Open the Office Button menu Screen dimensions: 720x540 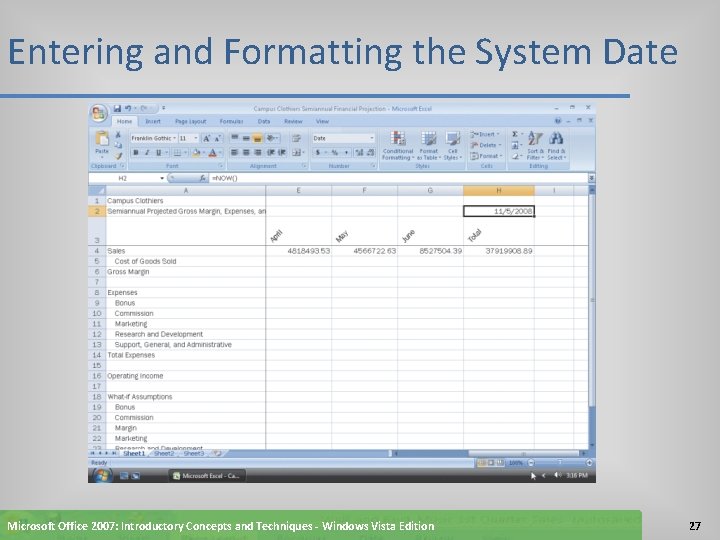(99, 113)
